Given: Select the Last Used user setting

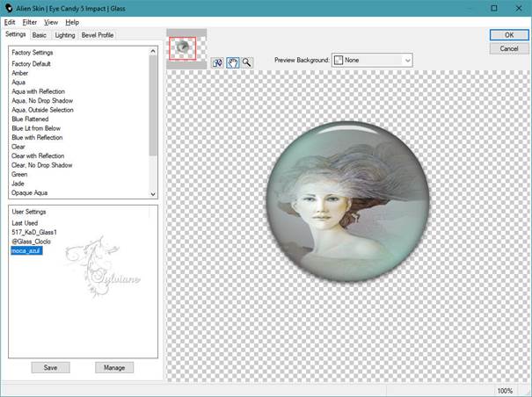Looking at the screenshot, I should (x=25, y=223).
